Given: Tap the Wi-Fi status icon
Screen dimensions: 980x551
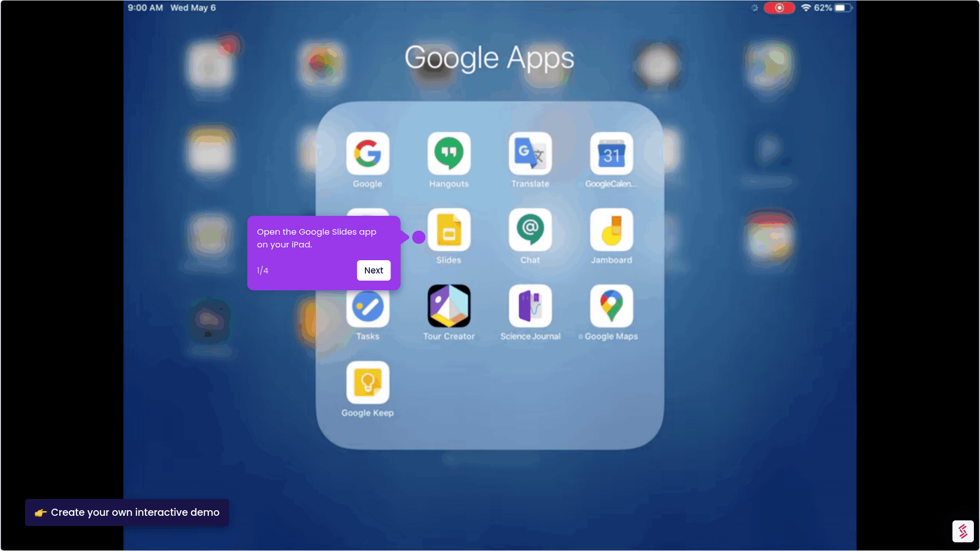Looking at the screenshot, I should coord(806,8).
